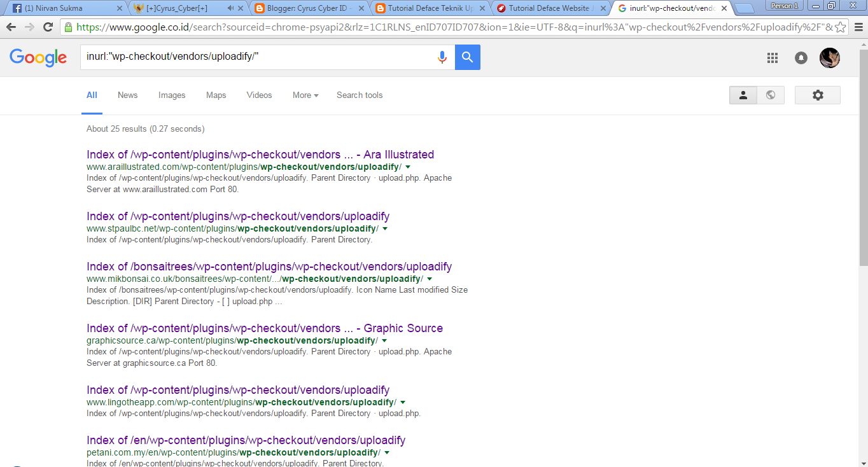This screenshot has height=467, width=868.
Task: Select hide private results globe toggle
Action: point(771,95)
